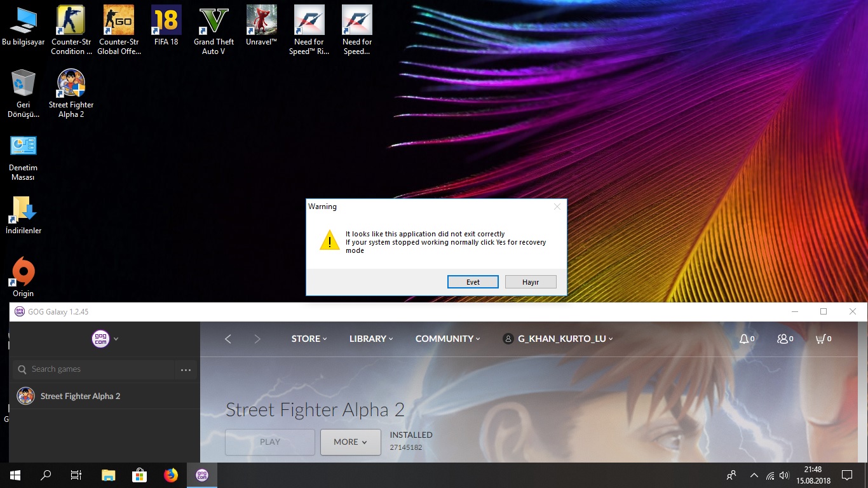868x488 pixels.
Task: Open G_KHAN_KURTO_LU account dropdown
Action: pos(558,339)
